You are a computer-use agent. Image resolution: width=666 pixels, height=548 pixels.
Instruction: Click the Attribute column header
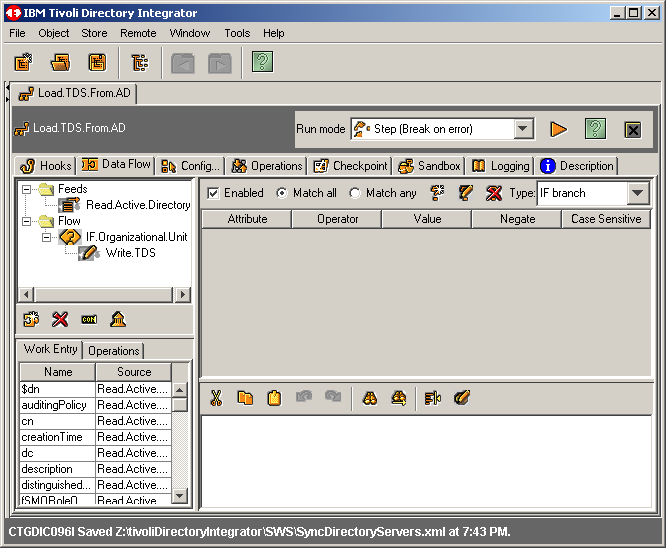[x=247, y=219]
